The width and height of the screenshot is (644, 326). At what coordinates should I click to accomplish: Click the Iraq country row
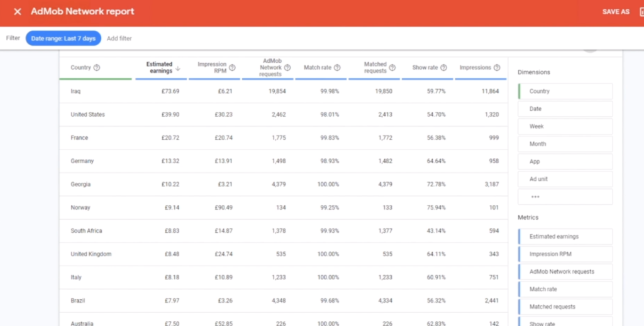(284, 92)
